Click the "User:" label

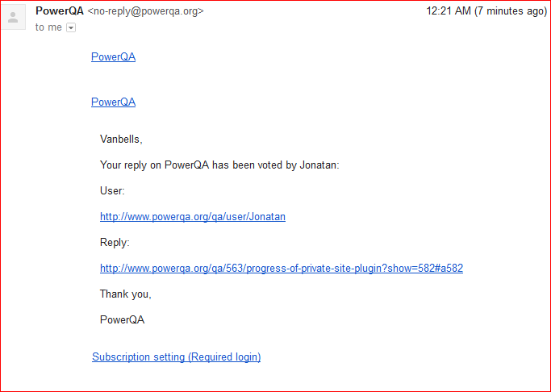coord(113,191)
